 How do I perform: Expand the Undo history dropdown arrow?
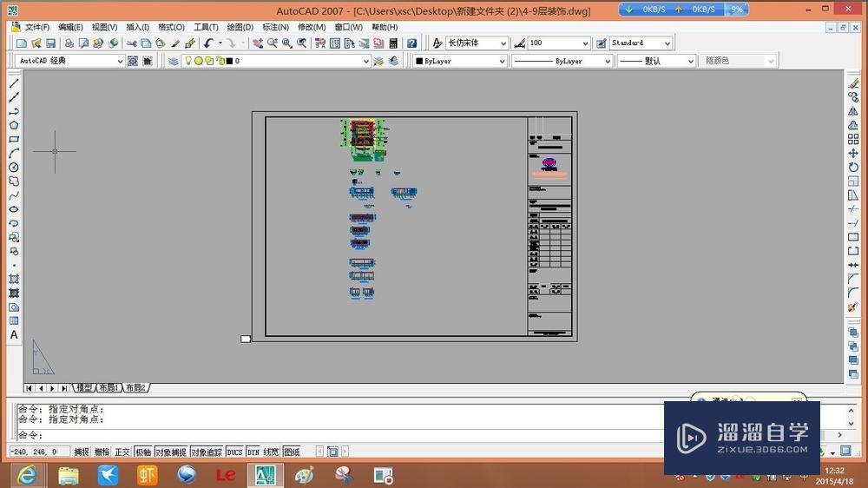tap(220, 43)
